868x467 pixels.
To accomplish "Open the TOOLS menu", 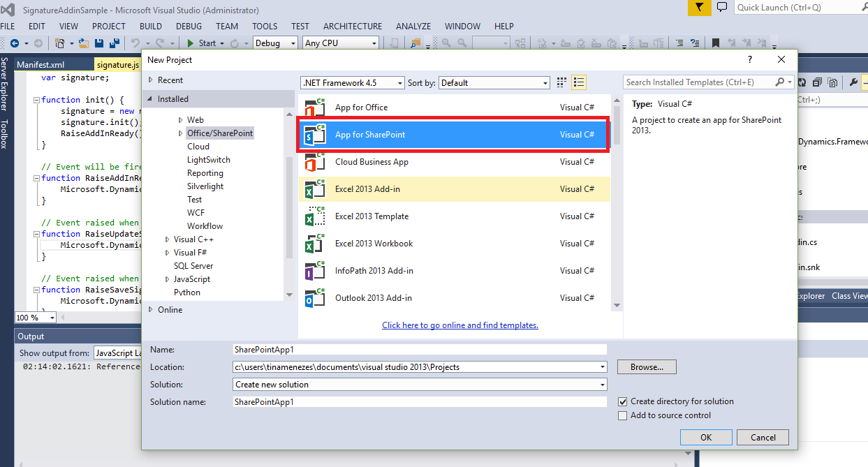I will pos(265,27).
